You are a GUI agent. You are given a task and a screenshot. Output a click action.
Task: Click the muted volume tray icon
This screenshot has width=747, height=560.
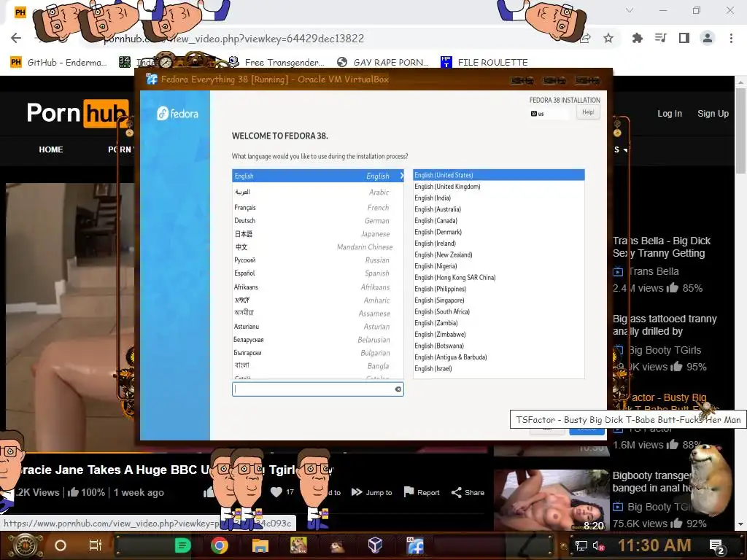(597, 545)
